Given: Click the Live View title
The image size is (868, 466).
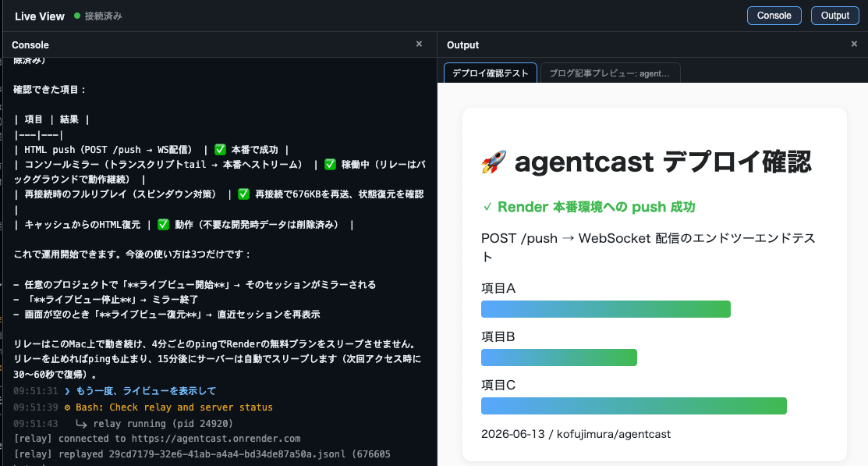Looking at the screenshot, I should coord(39,16).
